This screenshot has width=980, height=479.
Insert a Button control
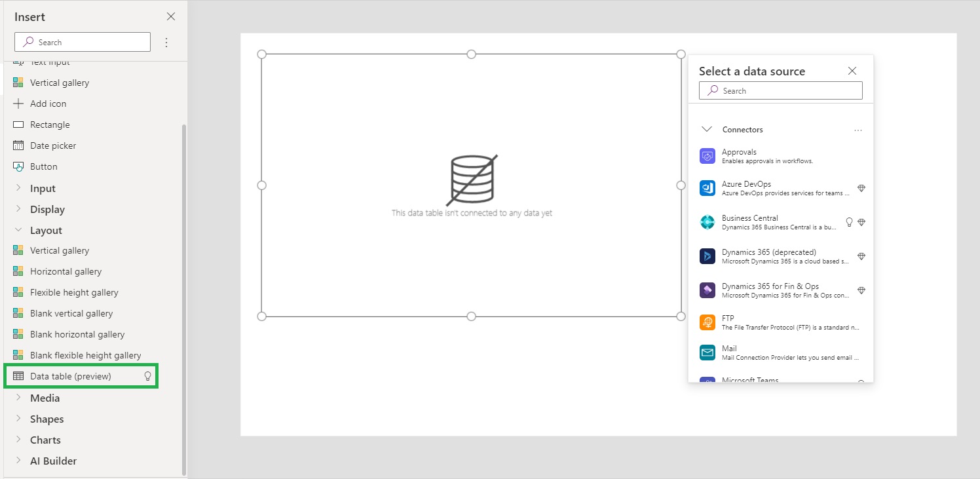tap(43, 166)
